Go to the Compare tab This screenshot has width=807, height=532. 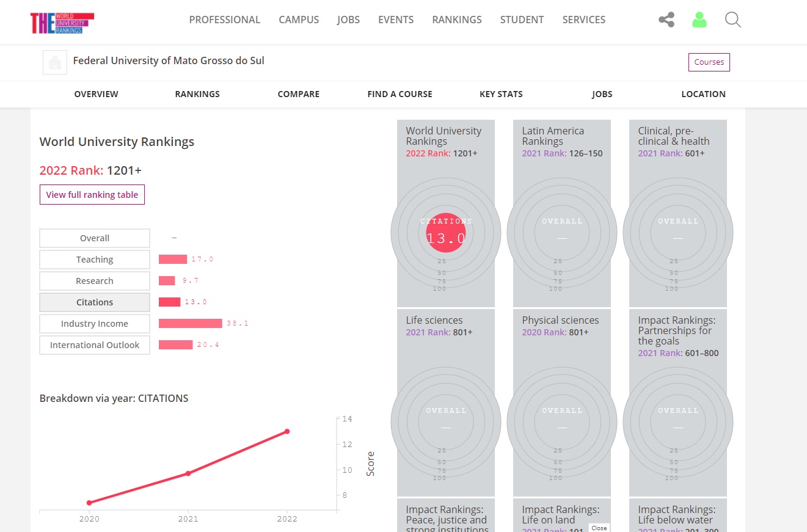pyautogui.click(x=298, y=94)
